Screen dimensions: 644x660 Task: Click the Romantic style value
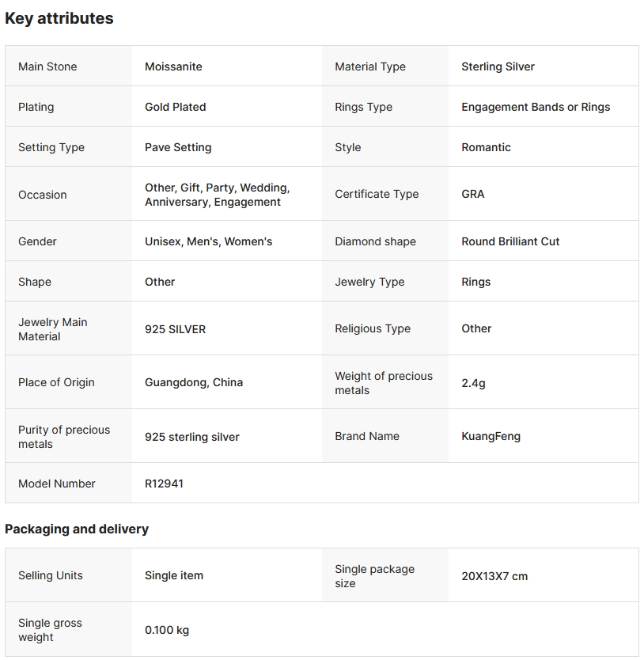point(486,147)
